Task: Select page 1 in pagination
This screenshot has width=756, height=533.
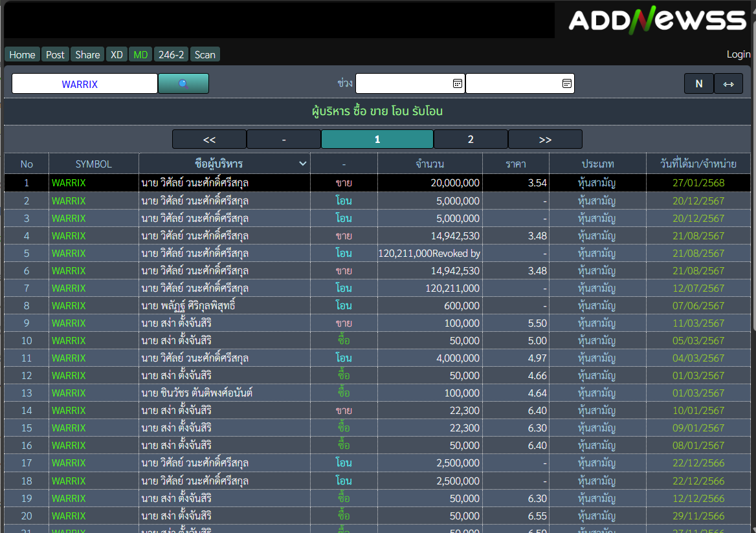Action: coord(377,139)
